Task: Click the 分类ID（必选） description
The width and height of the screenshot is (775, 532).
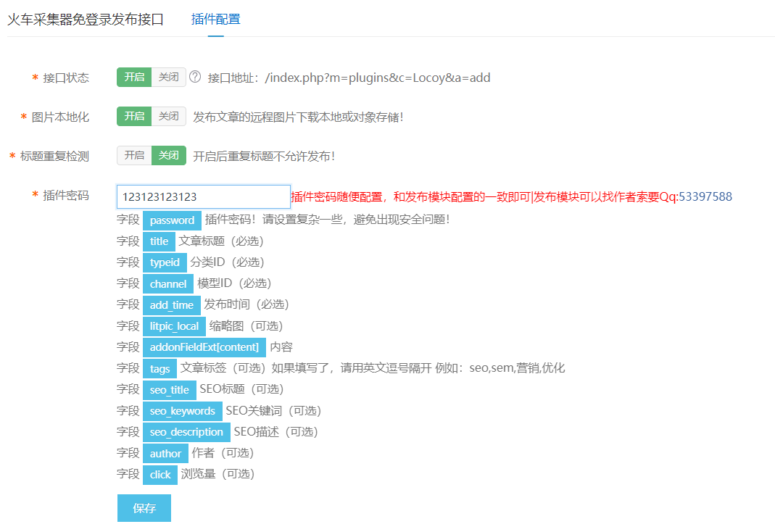Action: tap(228, 262)
